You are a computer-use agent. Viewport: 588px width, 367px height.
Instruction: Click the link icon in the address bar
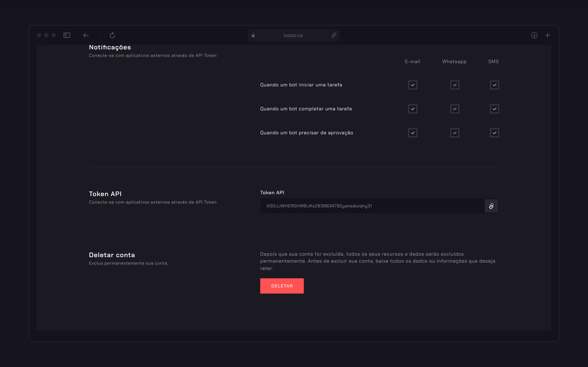click(334, 35)
